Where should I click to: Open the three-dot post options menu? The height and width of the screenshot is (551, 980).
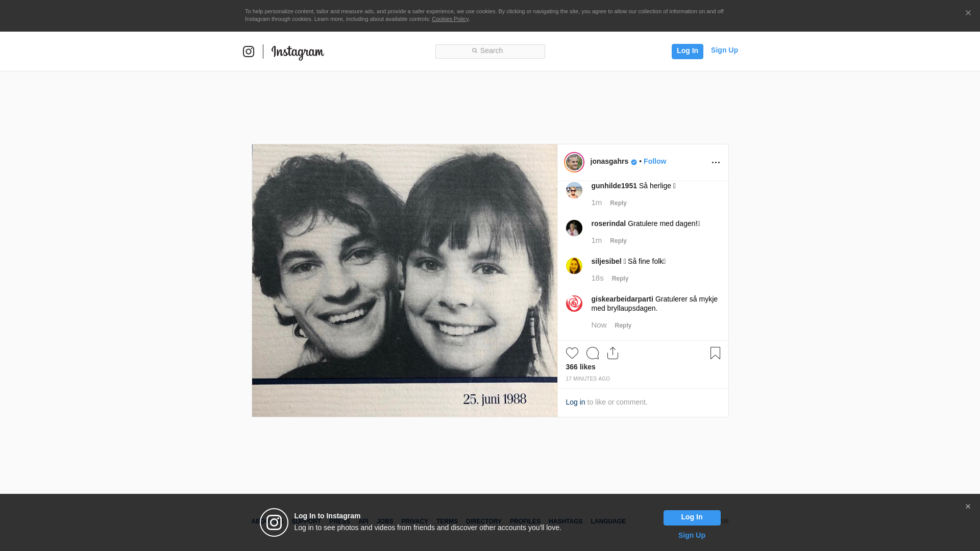point(716,163)
